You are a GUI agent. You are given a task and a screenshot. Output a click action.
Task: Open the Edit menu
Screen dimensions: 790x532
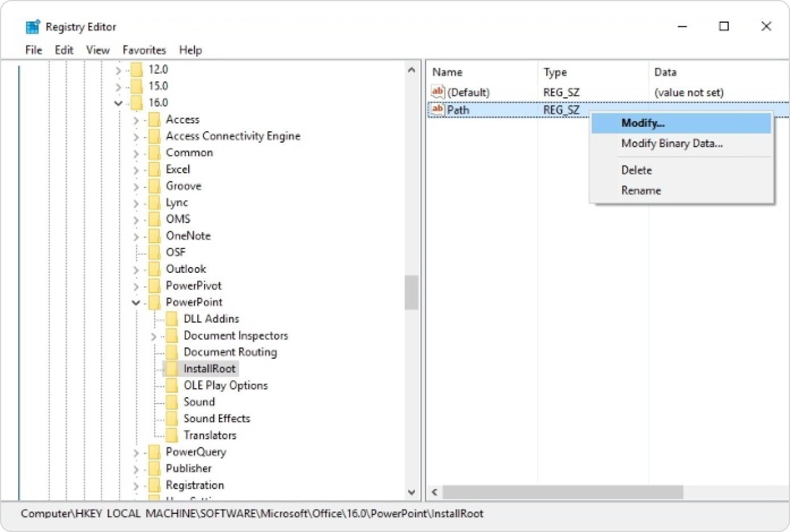pyautogui.click(x=64, y=50)
